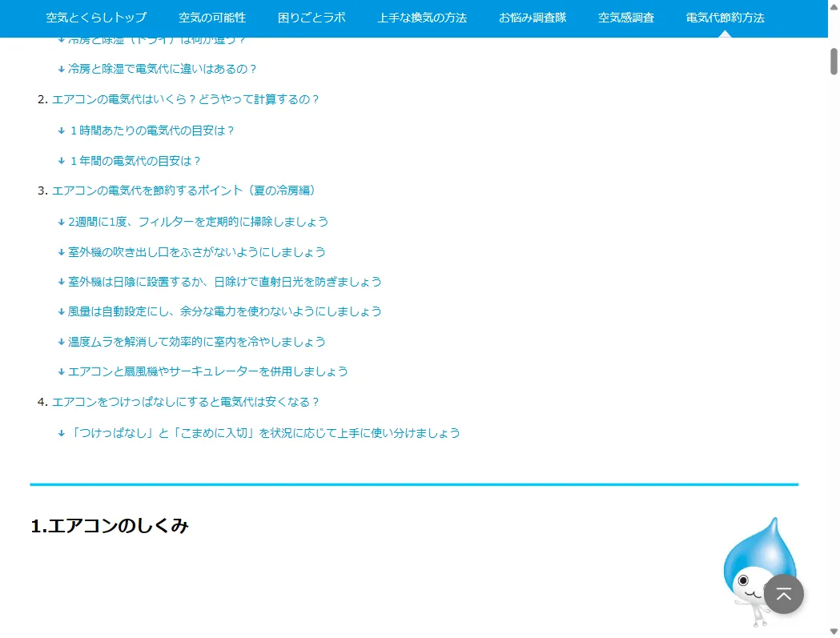Screen dimensions: 840x638
Task: Open 上手な換気の方法 navigation item
Action: click(422, 18)
